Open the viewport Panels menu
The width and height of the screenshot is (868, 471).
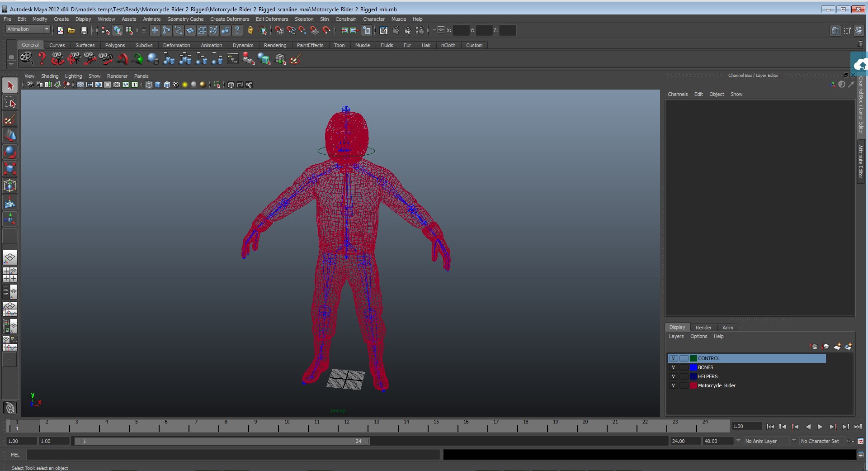click(x=141, y=76)
